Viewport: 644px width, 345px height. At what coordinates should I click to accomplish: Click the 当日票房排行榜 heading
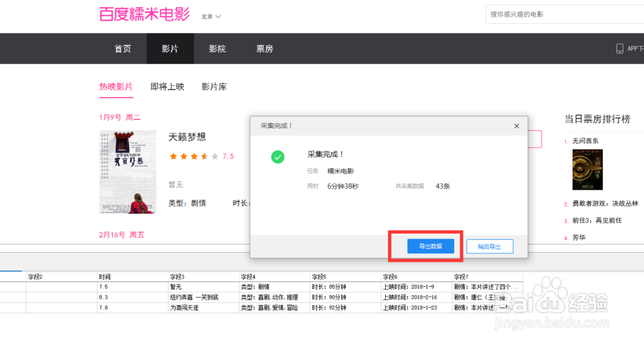597,119
